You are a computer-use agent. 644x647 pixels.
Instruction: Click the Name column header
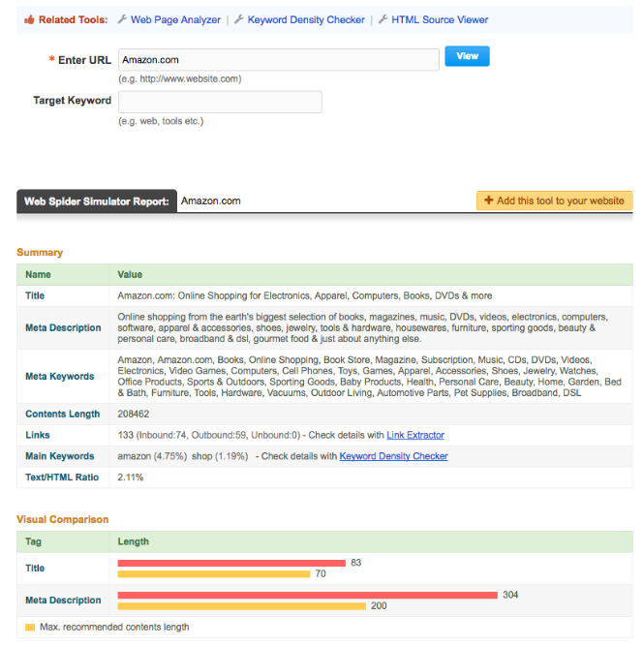(x=38, y=274)
